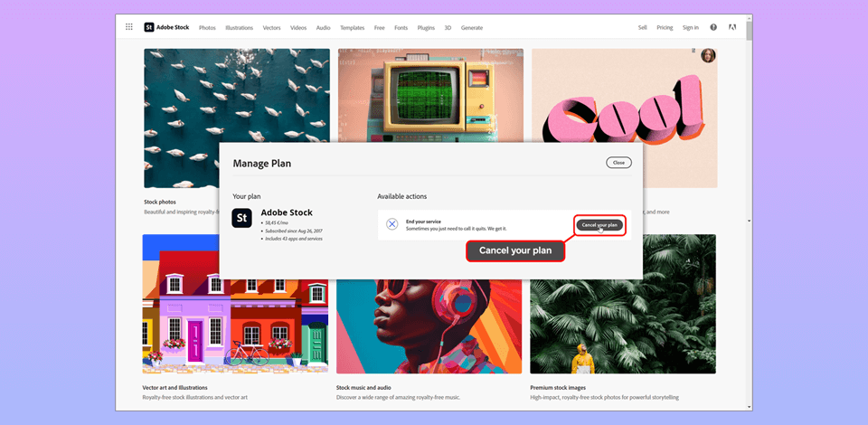Click the 'Your plan' label
The image size is (868, 425).
click(246, 196)
